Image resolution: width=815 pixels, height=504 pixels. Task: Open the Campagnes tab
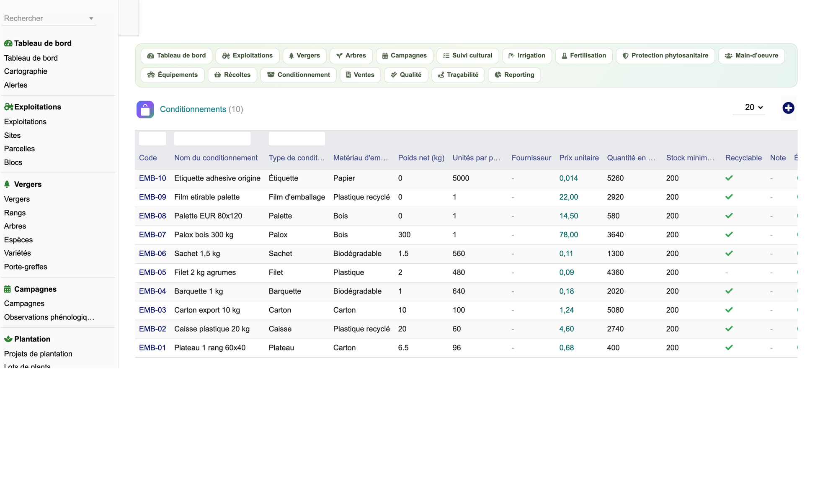[x=404, y=56]
